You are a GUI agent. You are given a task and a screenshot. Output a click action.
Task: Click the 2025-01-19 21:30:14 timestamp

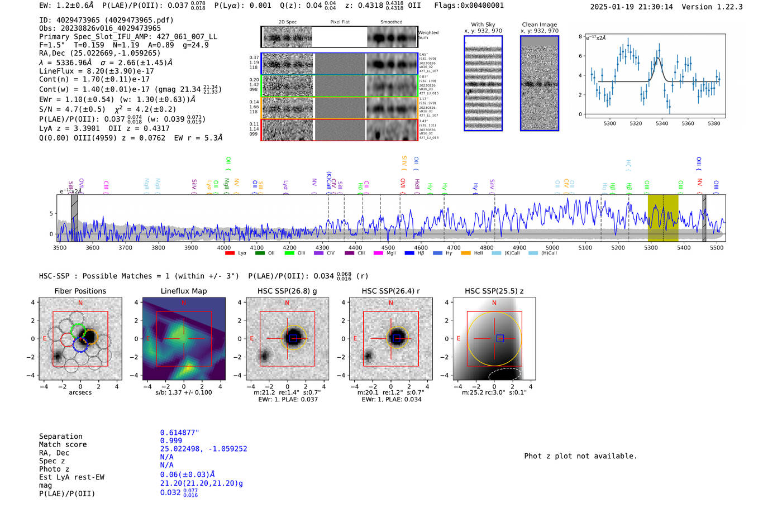point(632,7)
